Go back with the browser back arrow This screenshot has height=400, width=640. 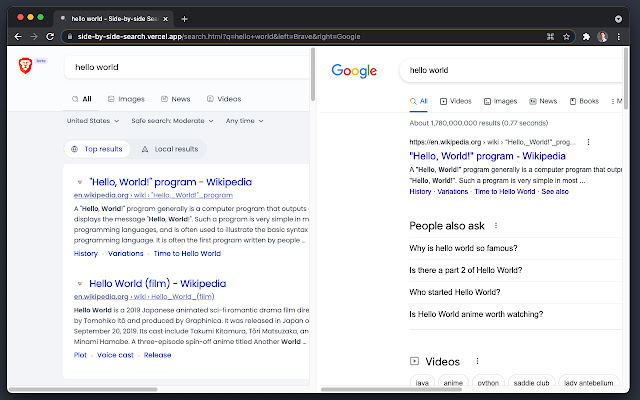(18, 37)
